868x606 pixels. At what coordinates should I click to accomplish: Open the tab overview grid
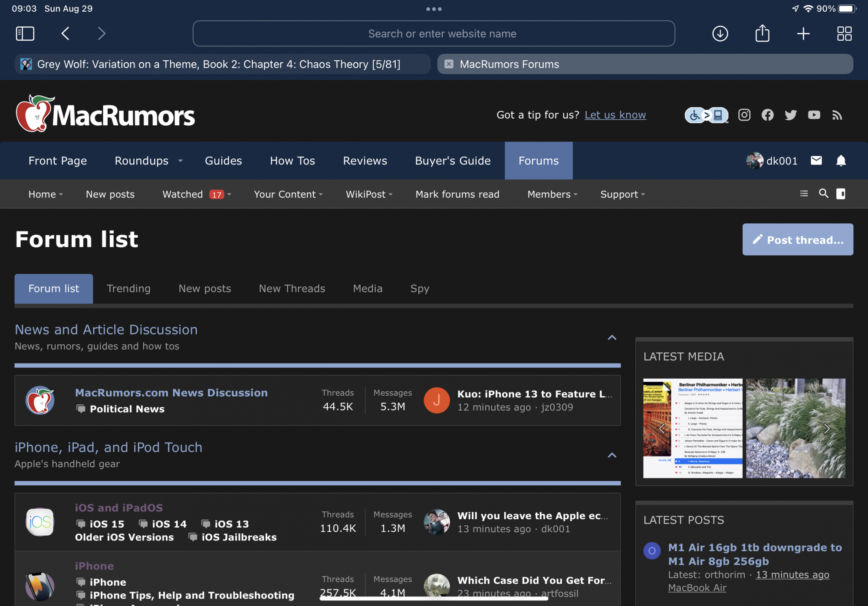844,33
